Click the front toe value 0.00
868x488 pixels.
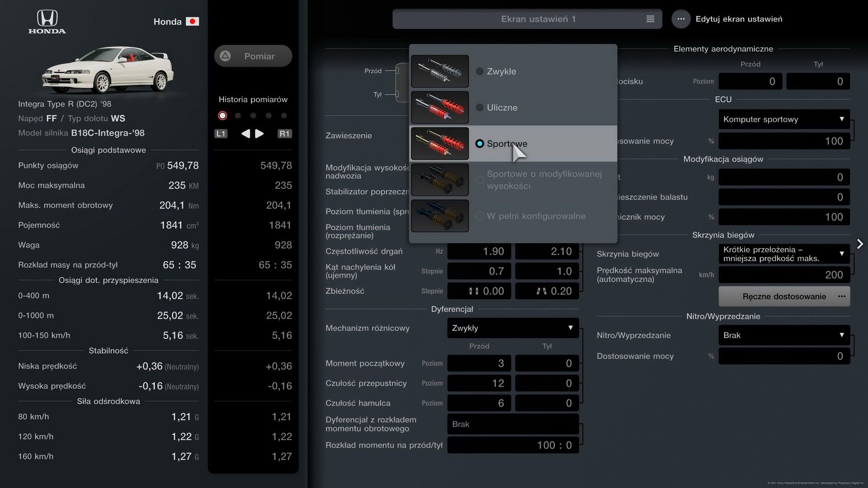point(479,291)
